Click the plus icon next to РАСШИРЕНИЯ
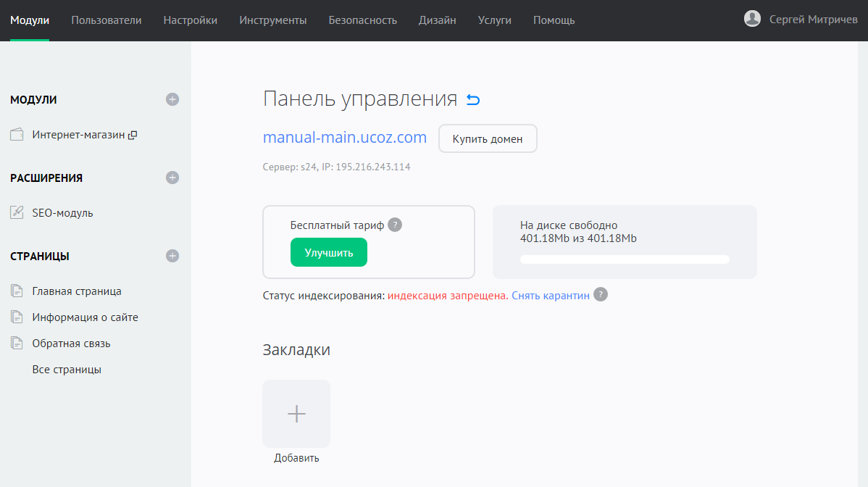The width and height of the screenshot is (868, 487). [x=172, y=178]
